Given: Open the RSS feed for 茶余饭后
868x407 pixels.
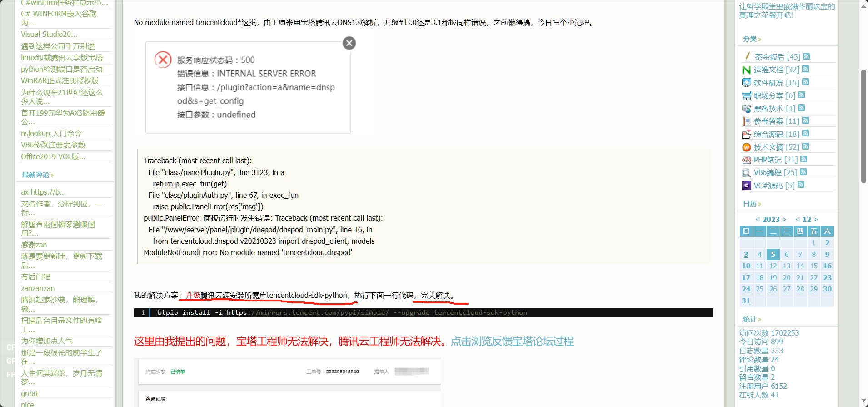Looking at the screenshot, I should pos(807,56).
